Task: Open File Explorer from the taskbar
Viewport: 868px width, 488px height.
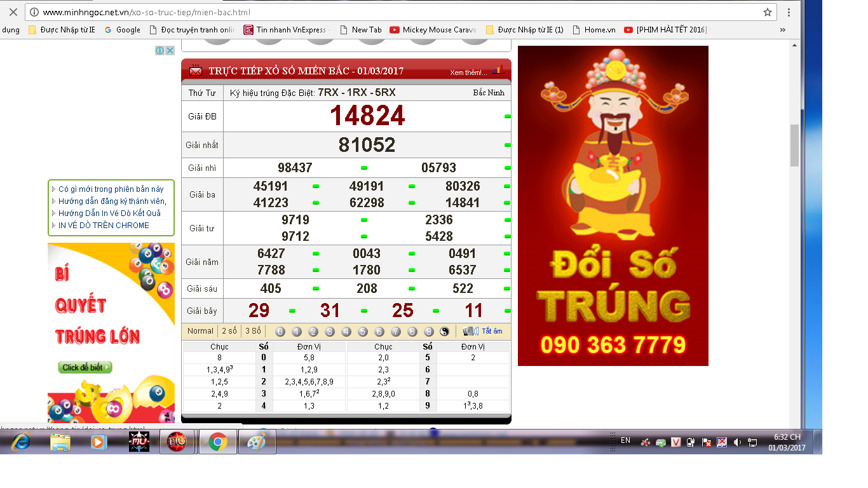Action: coord(60,442)
